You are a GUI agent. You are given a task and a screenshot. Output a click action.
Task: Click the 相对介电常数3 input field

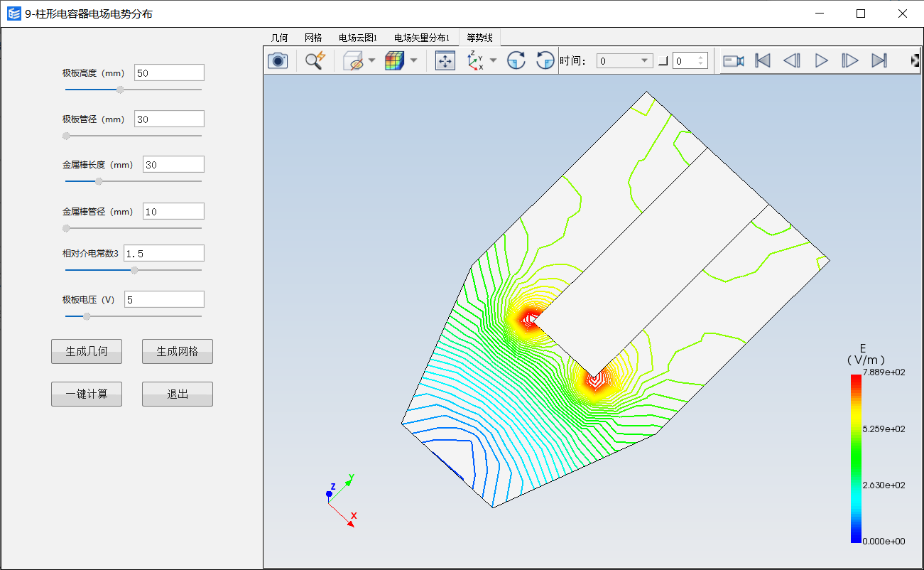(164, 253)
